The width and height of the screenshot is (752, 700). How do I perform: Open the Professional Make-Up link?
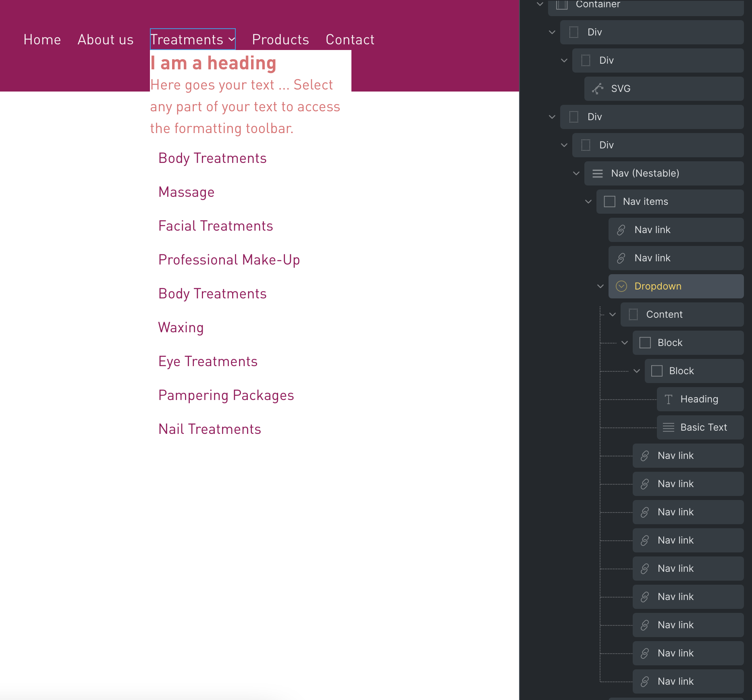click(229, 260)
